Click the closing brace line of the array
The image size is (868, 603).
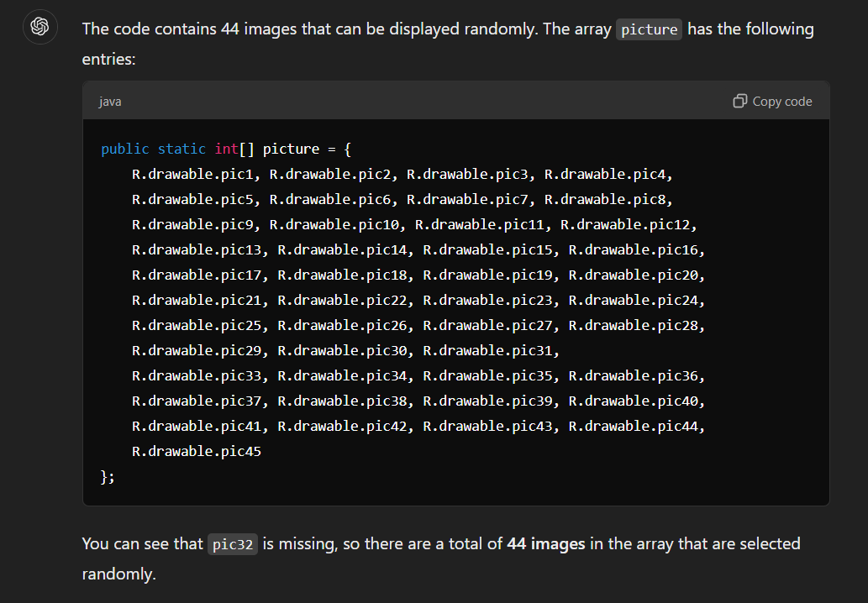(108, 477)
